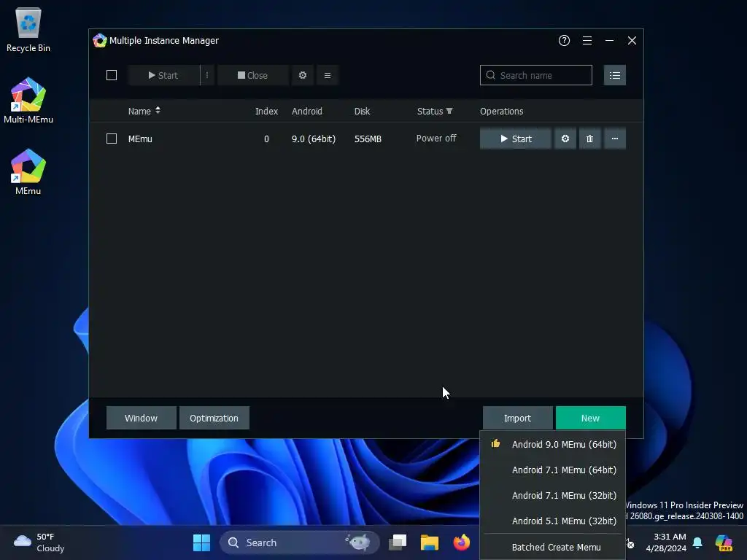Click the 9.0 (64bit) Android value

coord(314,139)
